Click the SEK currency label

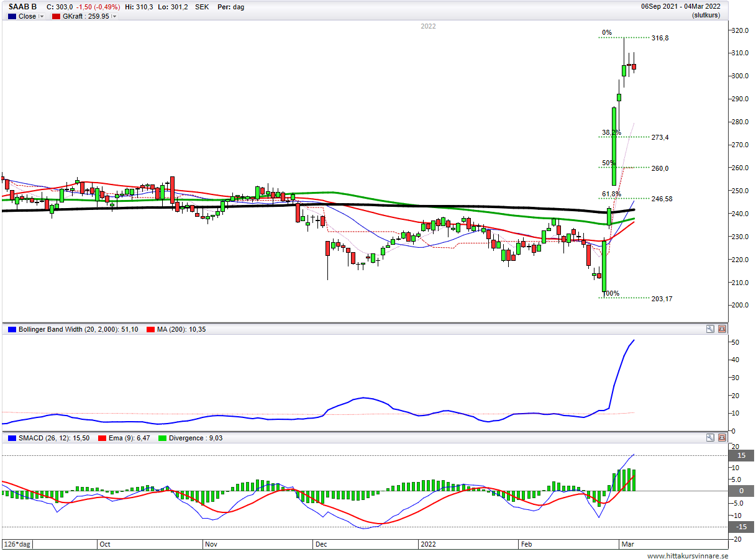pos(202,6)
